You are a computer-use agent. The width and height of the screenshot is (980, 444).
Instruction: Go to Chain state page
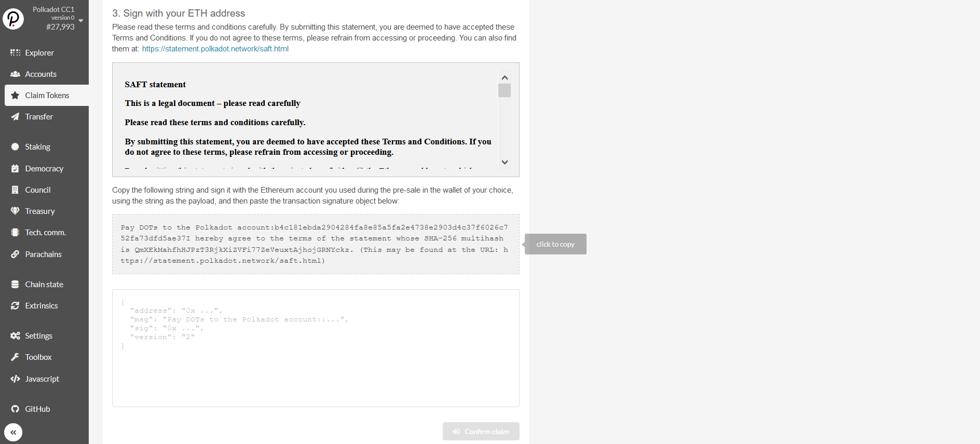point(45,285)
